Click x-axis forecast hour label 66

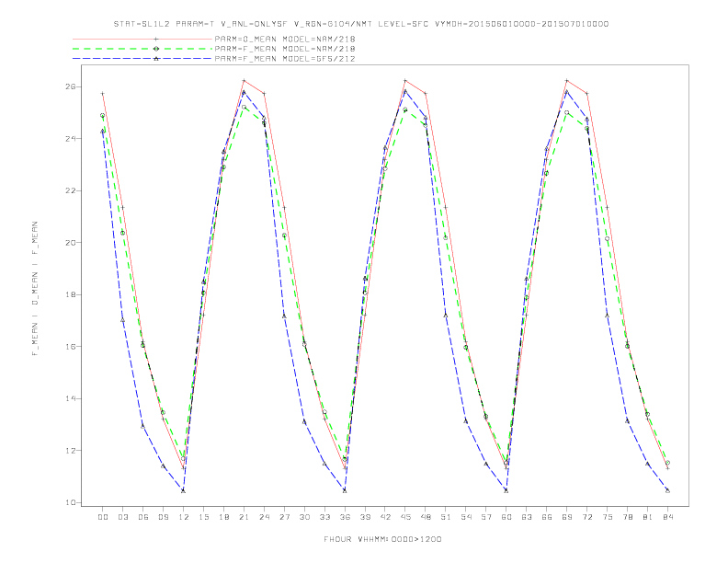pos(547,517)
